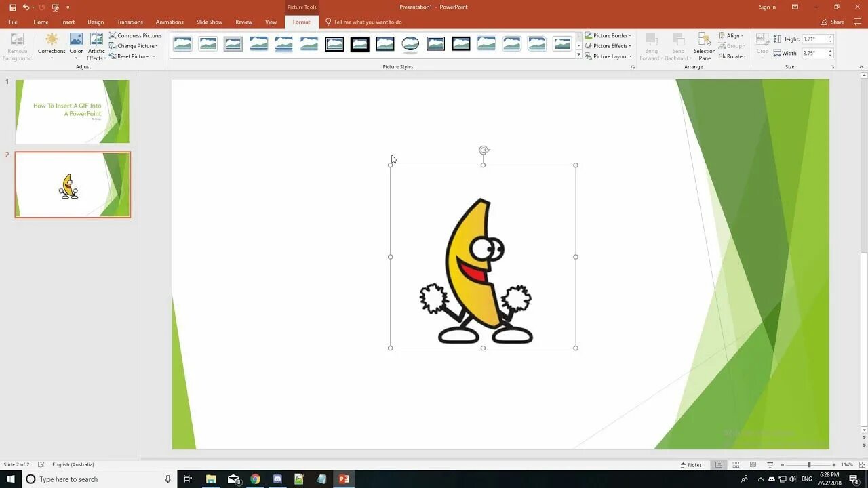Click the Share button
Viewport: 868px width, 488px height.
pos(833,22)
